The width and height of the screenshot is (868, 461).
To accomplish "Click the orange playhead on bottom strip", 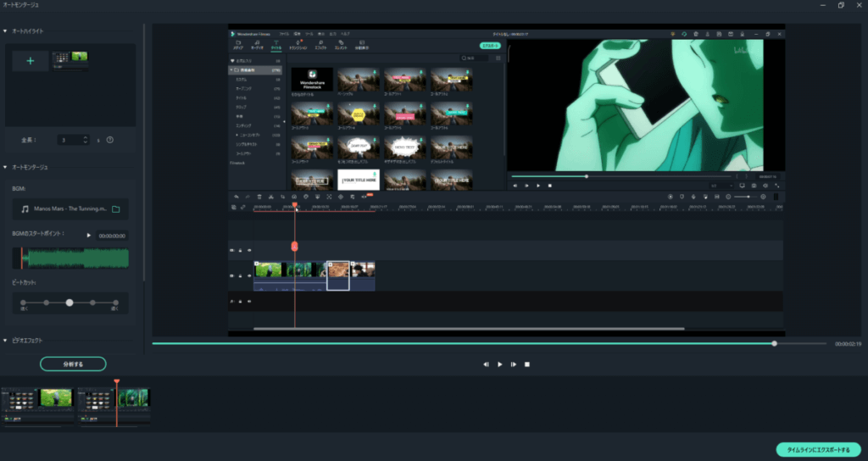I will [x=117, y=403].
